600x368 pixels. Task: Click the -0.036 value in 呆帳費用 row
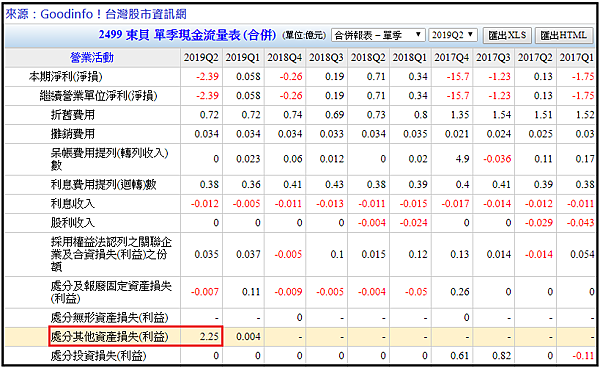point(497,159)
